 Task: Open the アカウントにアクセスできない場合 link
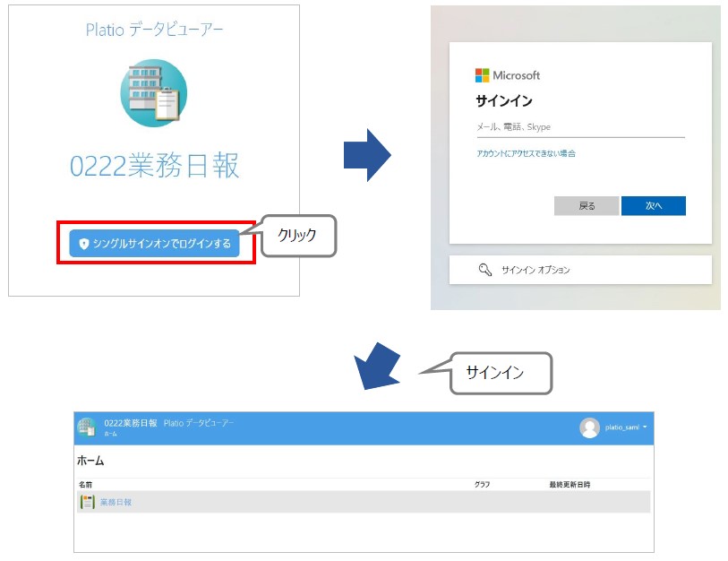(x=526, y=153)
